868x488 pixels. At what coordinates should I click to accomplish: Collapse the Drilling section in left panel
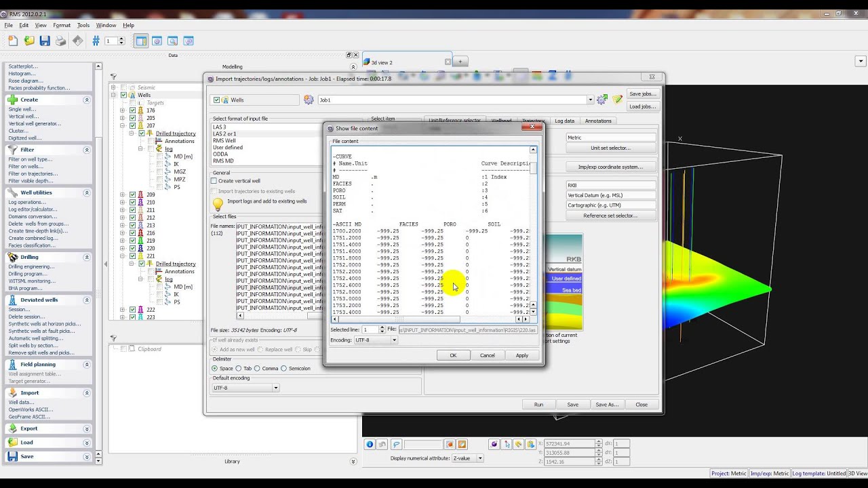coord(87,257)
